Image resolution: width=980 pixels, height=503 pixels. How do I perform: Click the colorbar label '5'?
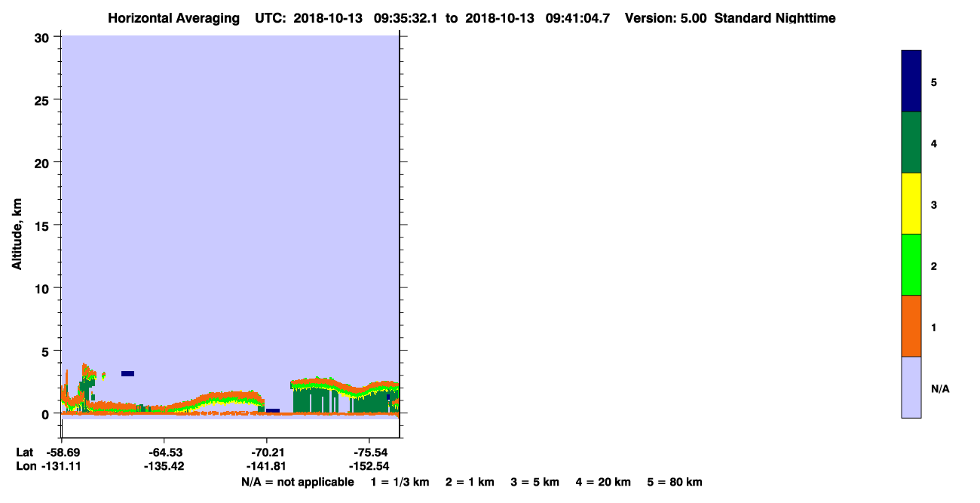(934, 81)
